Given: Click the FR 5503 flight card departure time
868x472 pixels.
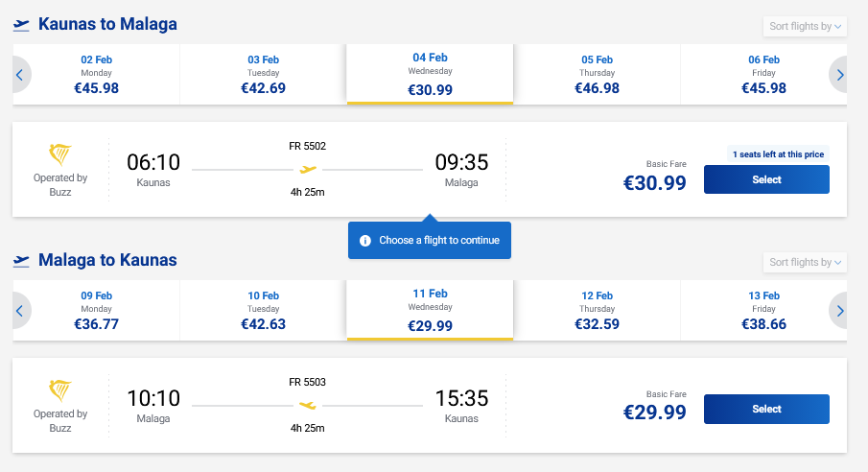Looking at the screenshot, I should [x=153, y=398].
